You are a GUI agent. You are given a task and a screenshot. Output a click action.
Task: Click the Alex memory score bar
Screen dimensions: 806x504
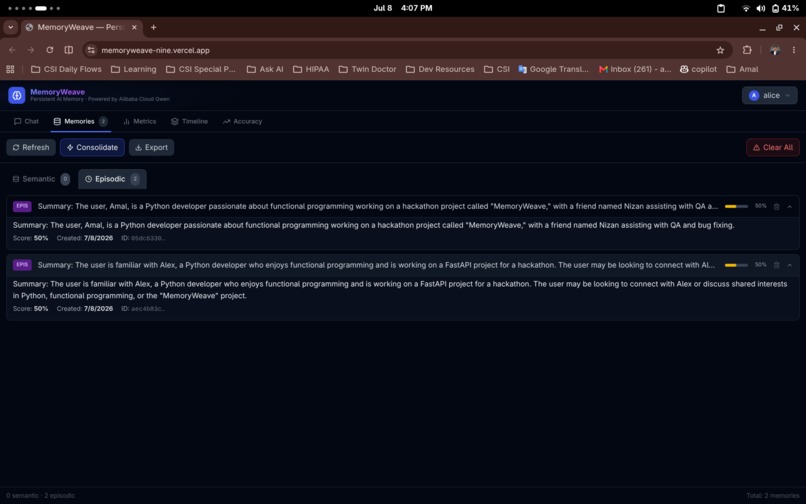736,265
